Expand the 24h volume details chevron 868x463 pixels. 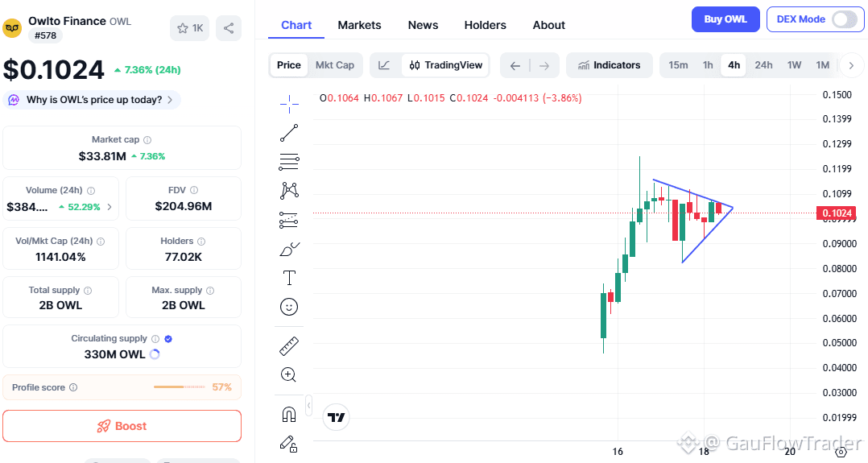pos(110,207)
